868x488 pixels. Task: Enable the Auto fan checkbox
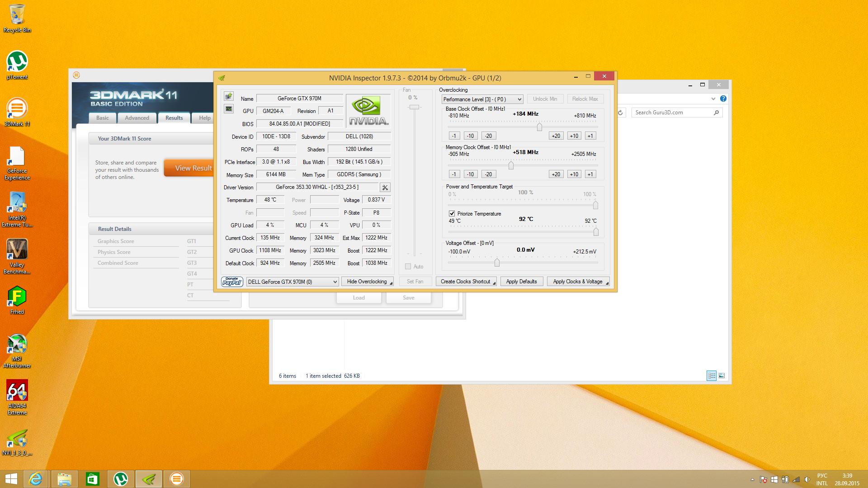[408, 267]
